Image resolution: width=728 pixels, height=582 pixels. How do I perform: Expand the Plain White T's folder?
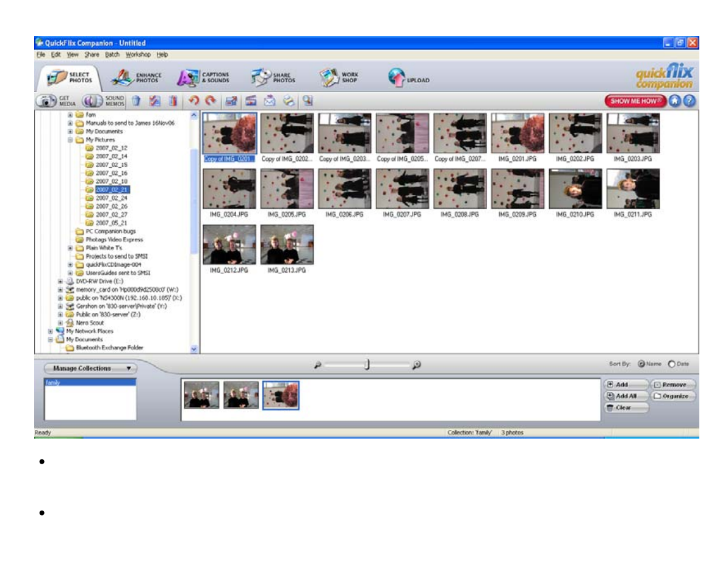tap(70, 248)
